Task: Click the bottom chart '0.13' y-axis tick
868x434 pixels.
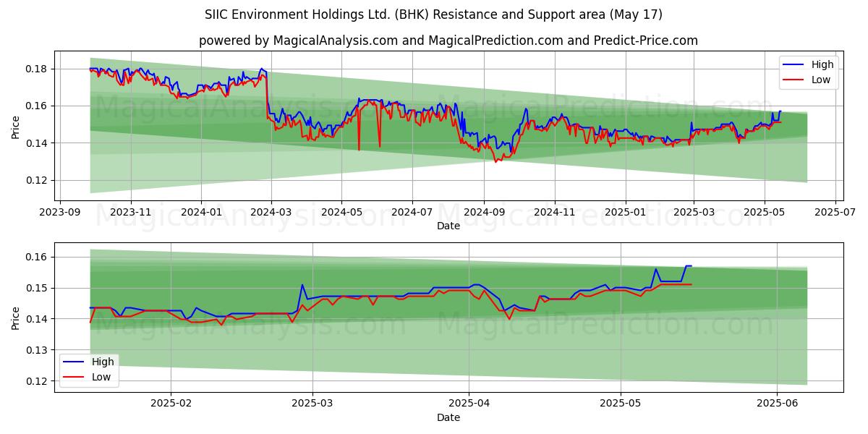Action: (x=38, y=350)
